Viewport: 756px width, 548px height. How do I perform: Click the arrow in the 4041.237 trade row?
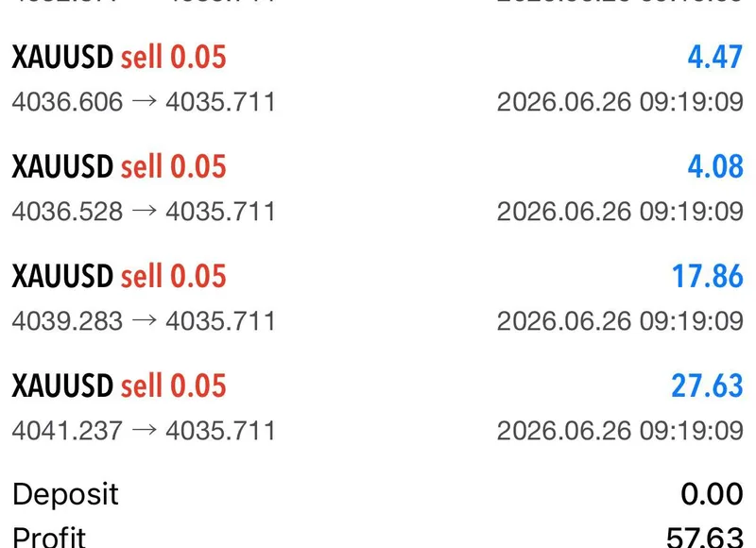145,430
